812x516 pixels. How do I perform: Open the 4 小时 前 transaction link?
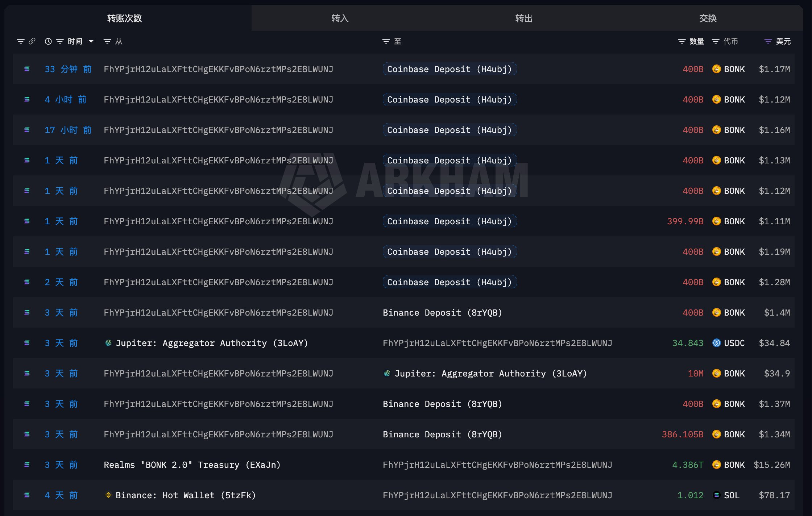[x=66, y=99]
